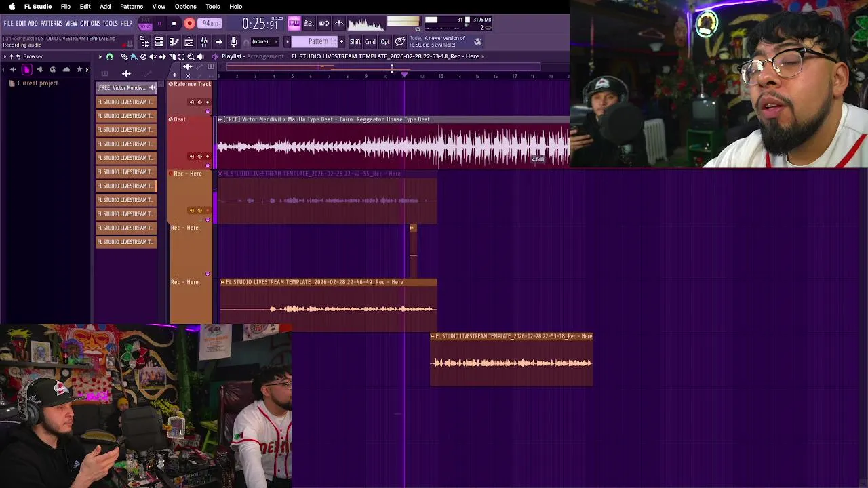Viewport: 868px width, 488px height.
Task: Select the [FREE] Victor Mendiv.. clip in picker
Action: tap(126, 88)
